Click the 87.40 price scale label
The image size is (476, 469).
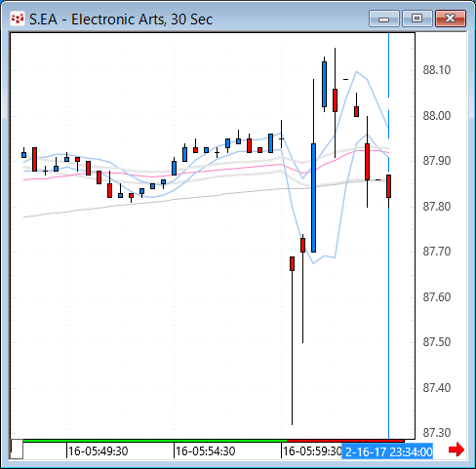coord(437,388)
